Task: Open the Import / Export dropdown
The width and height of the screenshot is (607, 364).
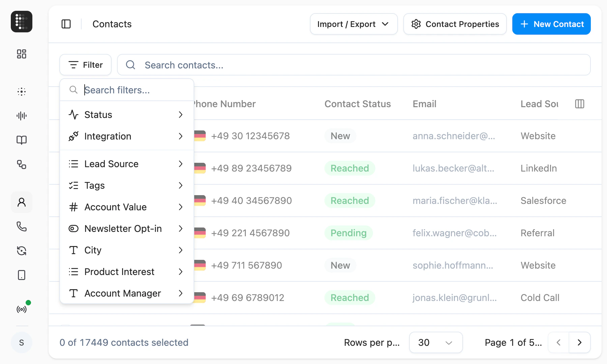Action: tap(354, 24)
